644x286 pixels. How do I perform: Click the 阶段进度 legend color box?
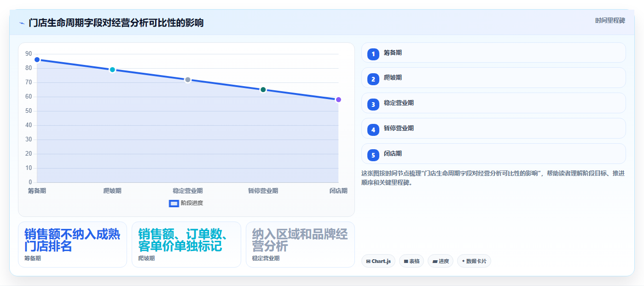(174, 204)
